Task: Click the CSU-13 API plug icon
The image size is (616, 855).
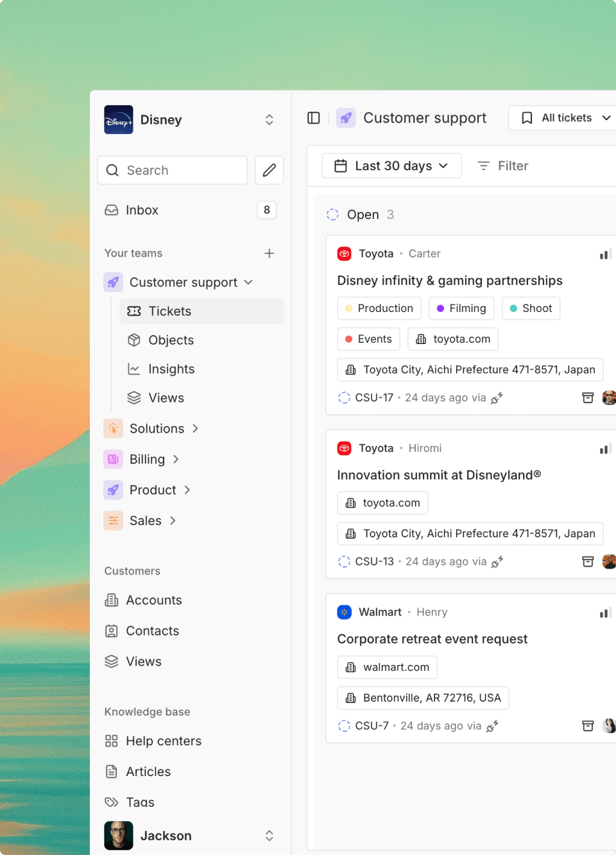Action: (497, 562)
